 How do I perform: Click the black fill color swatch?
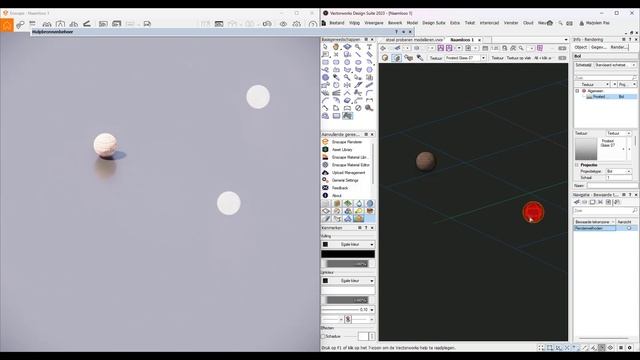[x=348, y=254]
